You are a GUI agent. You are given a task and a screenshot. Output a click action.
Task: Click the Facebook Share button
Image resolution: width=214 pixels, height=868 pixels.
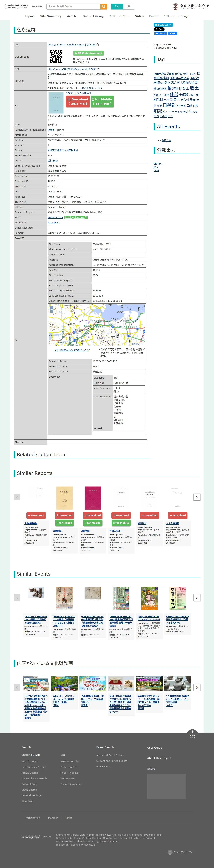click(x=172, y=33)
